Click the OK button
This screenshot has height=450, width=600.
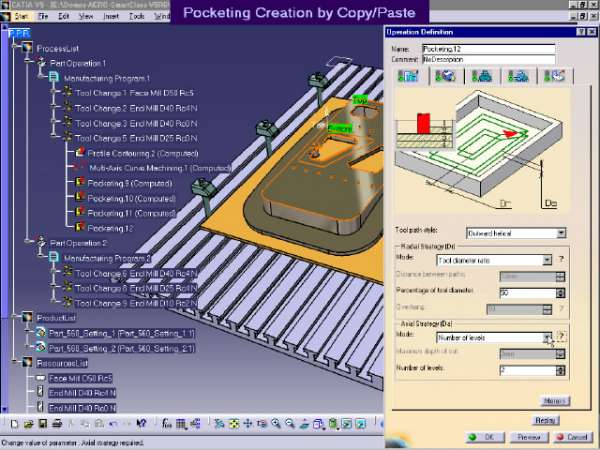click(x=486, y=437)
